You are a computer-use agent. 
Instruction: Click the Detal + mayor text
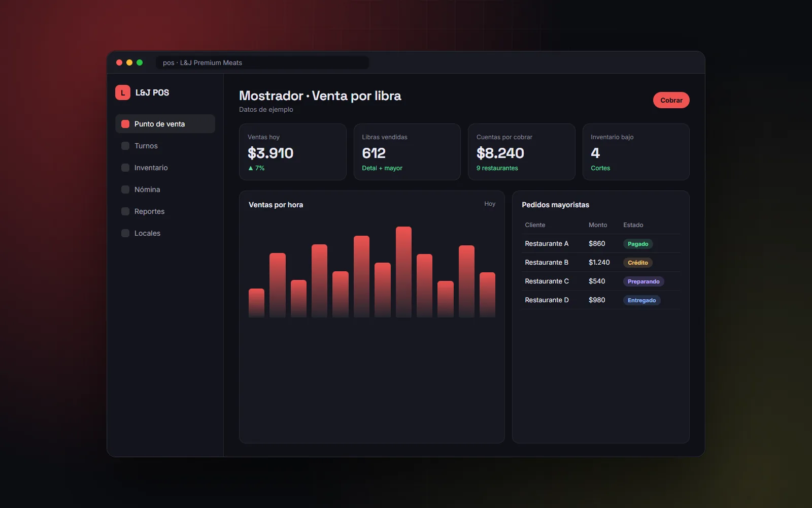point(382,168)
